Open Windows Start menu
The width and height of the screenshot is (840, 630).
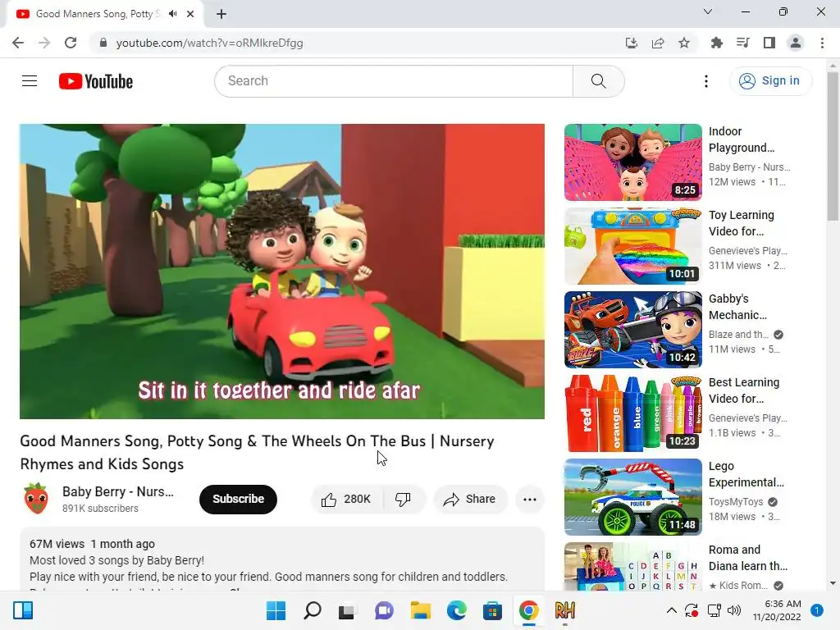click(276, 610)
